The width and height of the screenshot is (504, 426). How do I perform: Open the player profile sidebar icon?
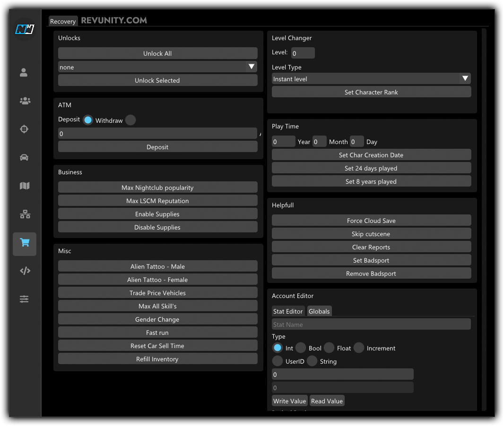[24, 73]
